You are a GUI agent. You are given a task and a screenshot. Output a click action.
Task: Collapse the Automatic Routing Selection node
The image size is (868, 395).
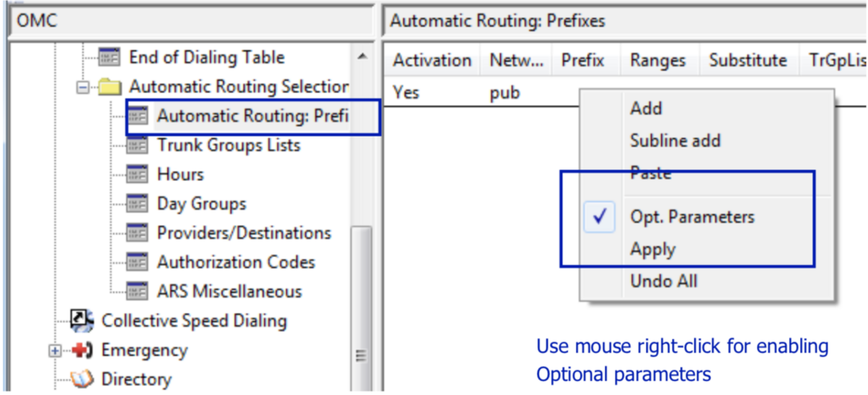coord(83,87)
